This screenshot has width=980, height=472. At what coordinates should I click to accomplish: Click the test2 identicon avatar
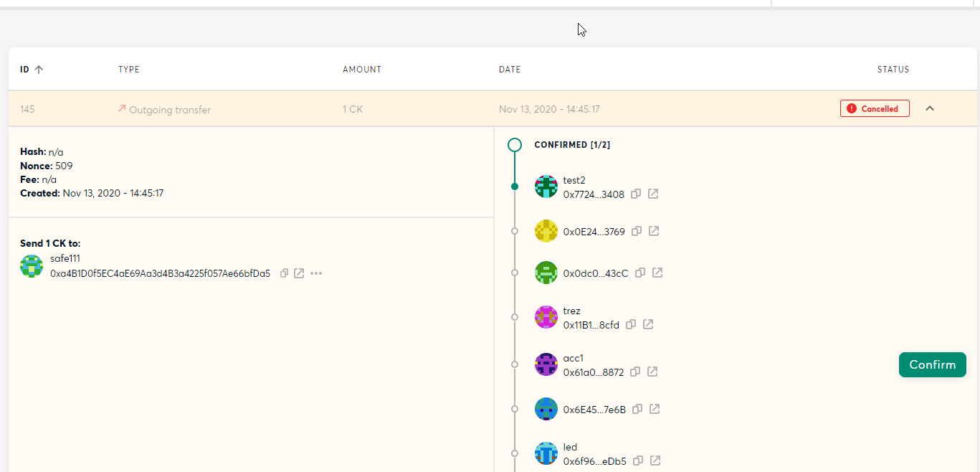(546, 187)
